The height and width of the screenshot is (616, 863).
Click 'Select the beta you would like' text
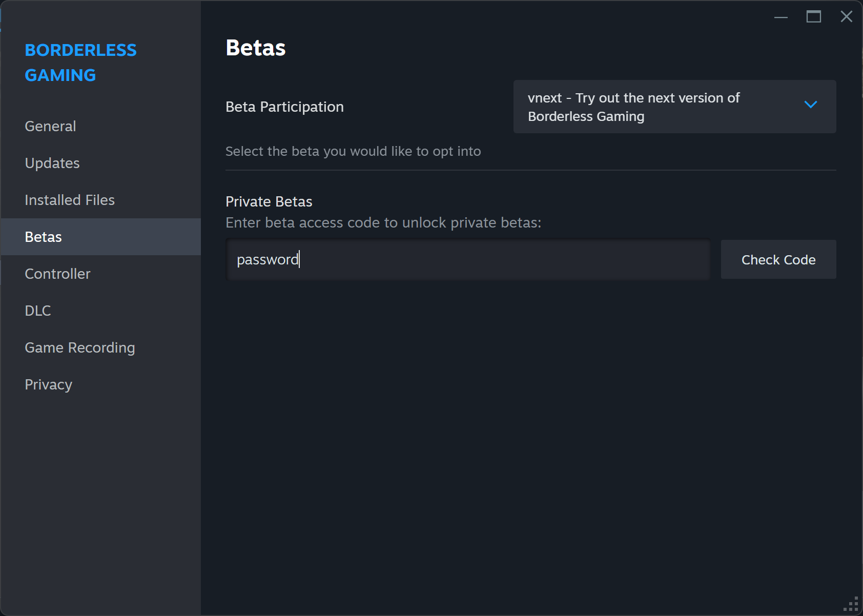(x=353, y=151)
